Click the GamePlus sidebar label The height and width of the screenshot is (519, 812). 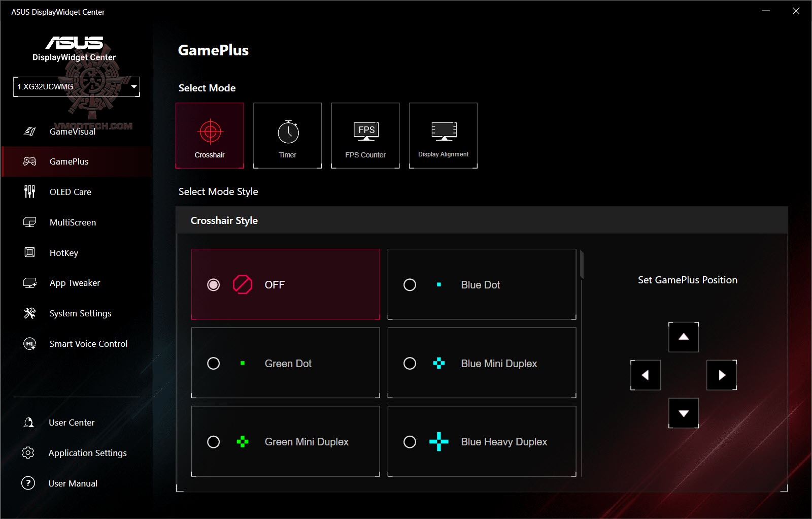pyautogui.click(x=69, y=161)
